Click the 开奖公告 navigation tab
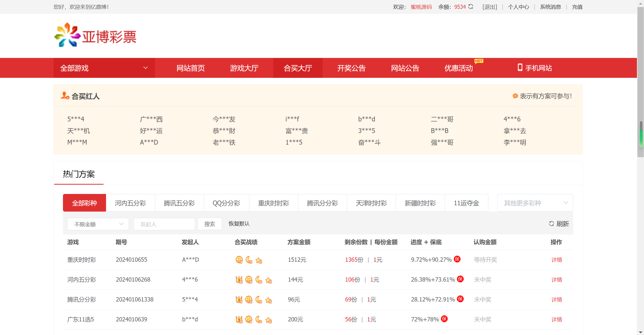 (x=351, y=67)
